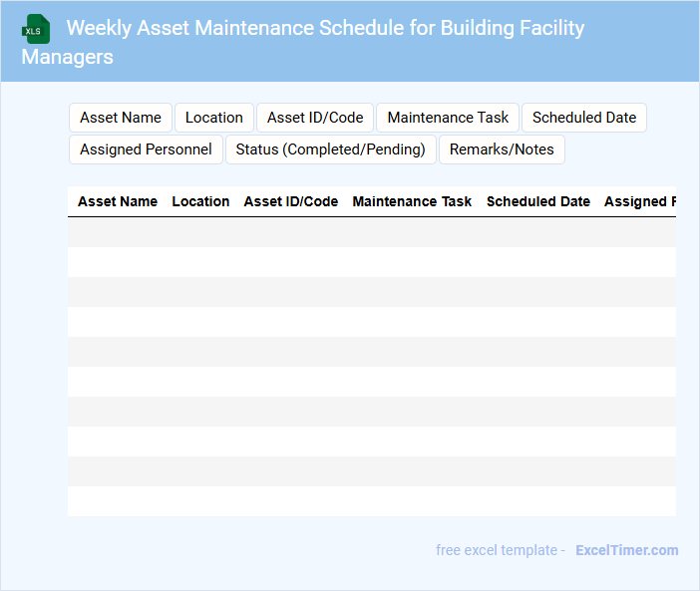Select the Assigned Personnel tag
This screenshot has height=591, width=700.
[146, 149]
